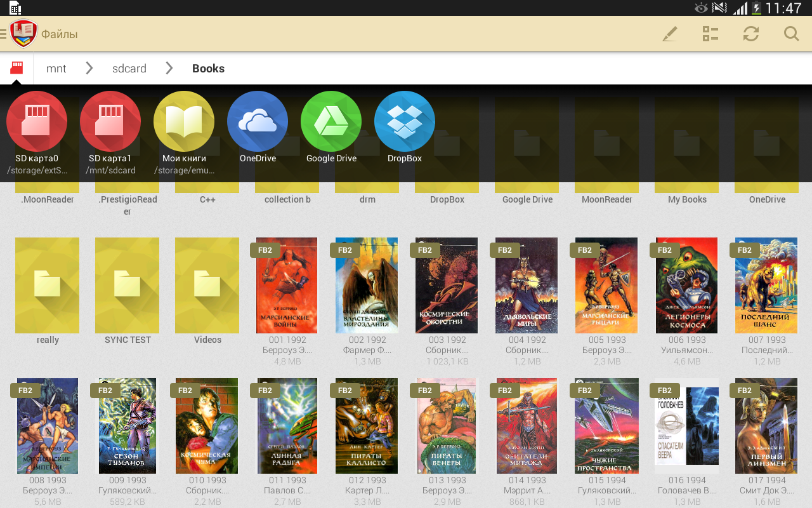Image resolution: width=812 pixels, height=508 pixels.
Task: Open the DropBox shortcut icon
Action: pyautogui.click(x=405, y=121)
